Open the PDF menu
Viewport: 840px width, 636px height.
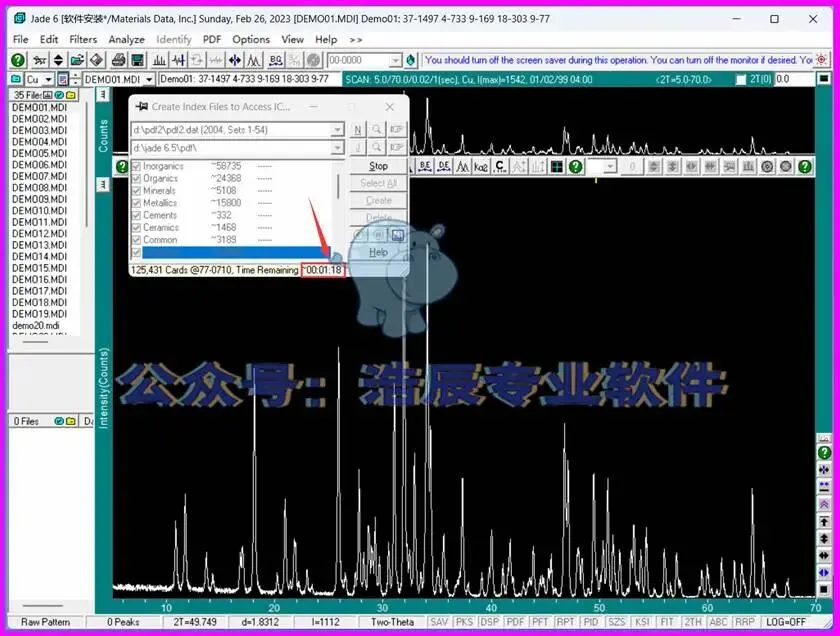[212, 40]
